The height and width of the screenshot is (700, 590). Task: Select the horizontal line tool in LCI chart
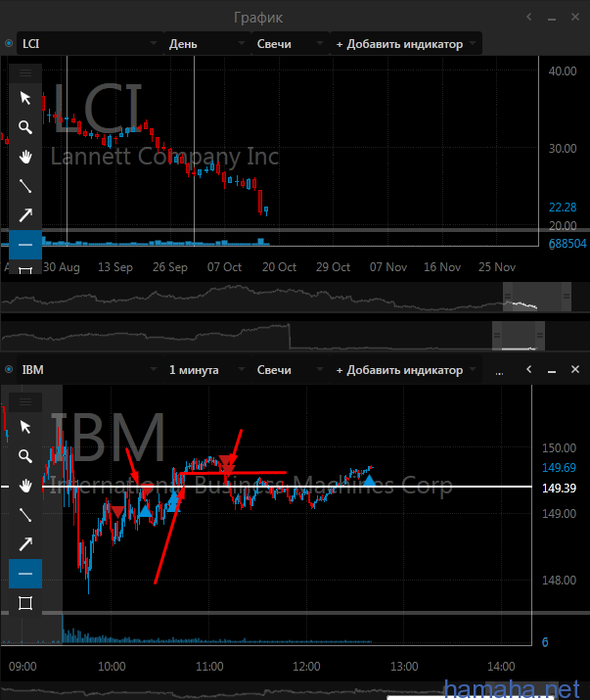click(x=25, y=245)
